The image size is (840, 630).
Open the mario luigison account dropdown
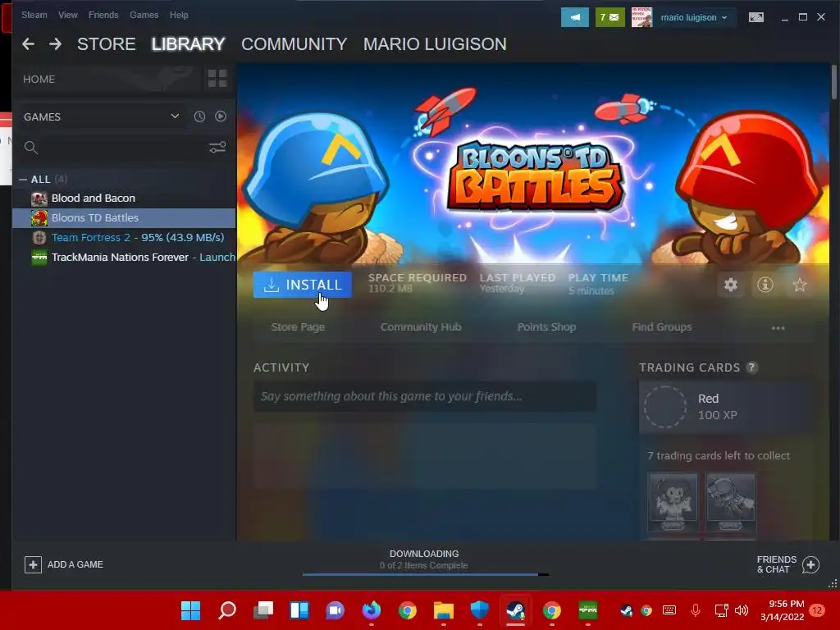point(694,17)
